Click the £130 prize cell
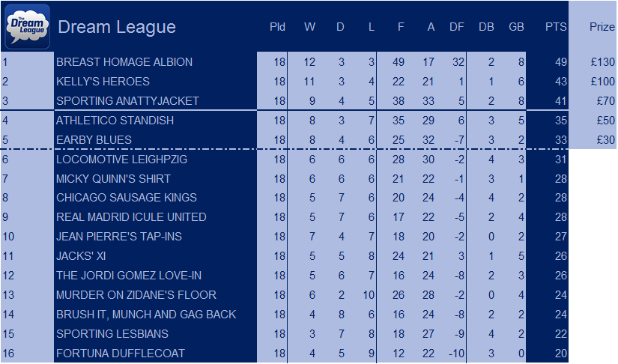The height and width of the screenshot is (364, 618). click(x=602, y=62)
